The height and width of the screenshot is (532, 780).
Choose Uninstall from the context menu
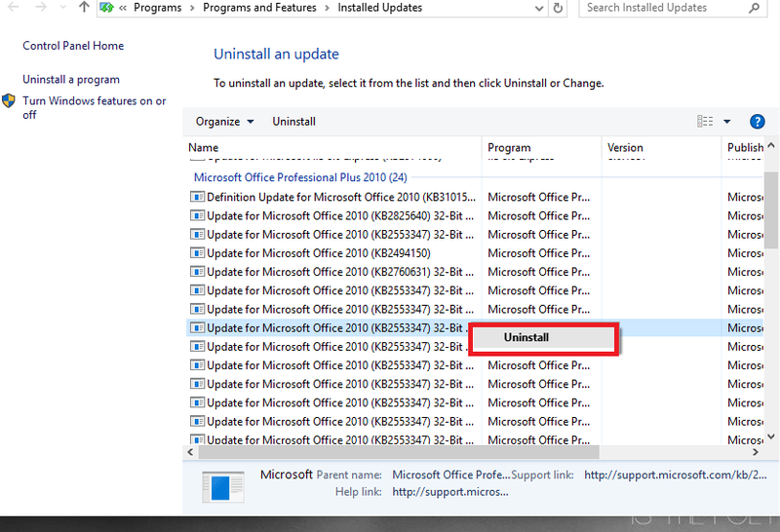click(544, 337)
